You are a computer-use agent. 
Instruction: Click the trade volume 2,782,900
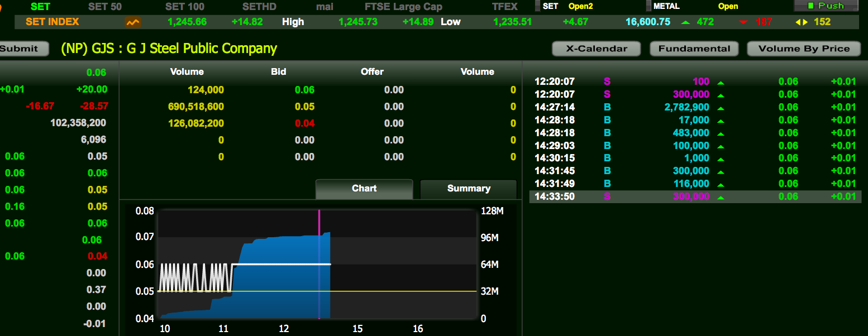point(687,108)
